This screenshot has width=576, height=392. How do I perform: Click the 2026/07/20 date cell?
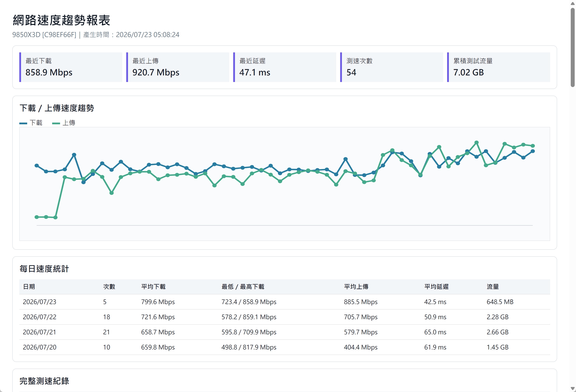pos(39,347)
